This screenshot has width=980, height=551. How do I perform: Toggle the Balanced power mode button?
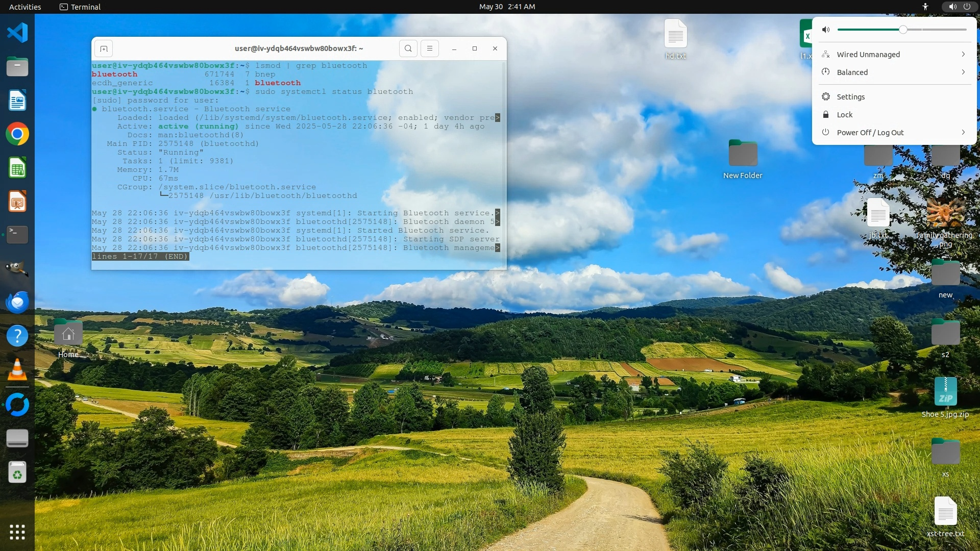852,72
